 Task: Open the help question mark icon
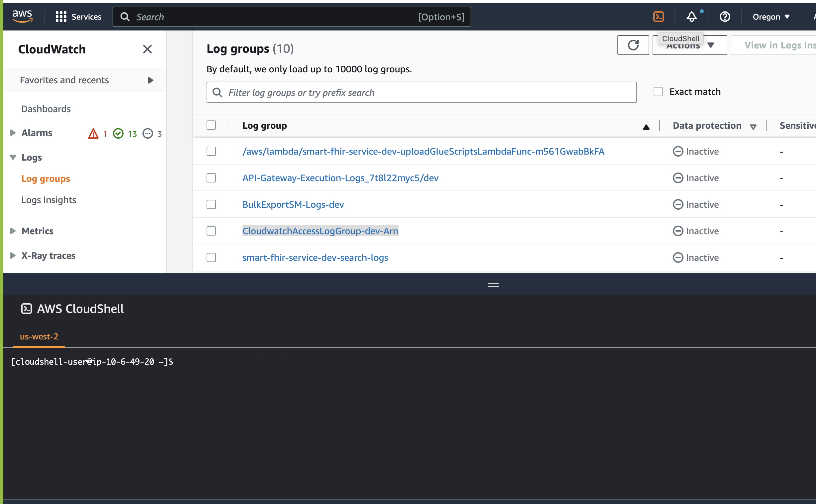click(725, 17)
